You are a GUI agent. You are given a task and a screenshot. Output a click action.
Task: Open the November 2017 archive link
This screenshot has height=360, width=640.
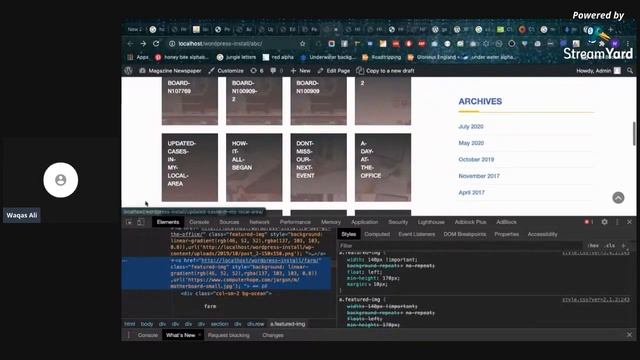[x=479, y=176]
